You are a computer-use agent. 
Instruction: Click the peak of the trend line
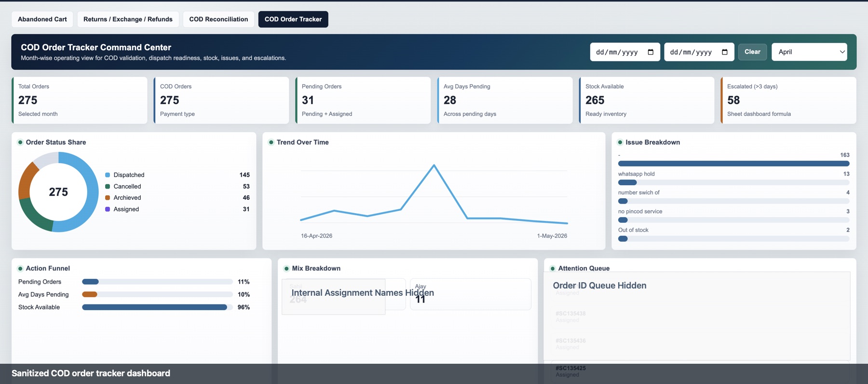[x=434, y=165]
